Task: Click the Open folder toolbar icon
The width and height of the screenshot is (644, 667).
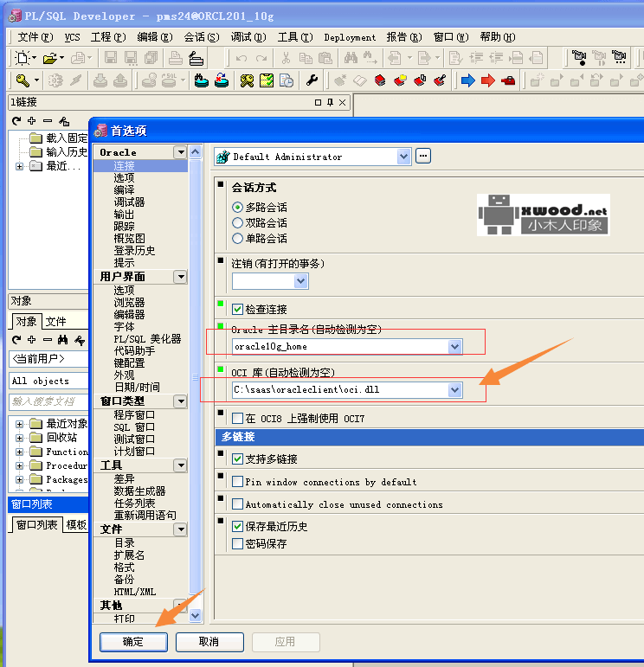Action: 50,58
